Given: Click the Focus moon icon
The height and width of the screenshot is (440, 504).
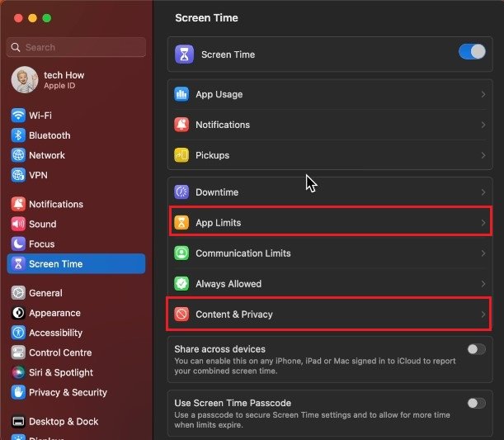Looking at the screenshot, I should [x=18, y=244].
